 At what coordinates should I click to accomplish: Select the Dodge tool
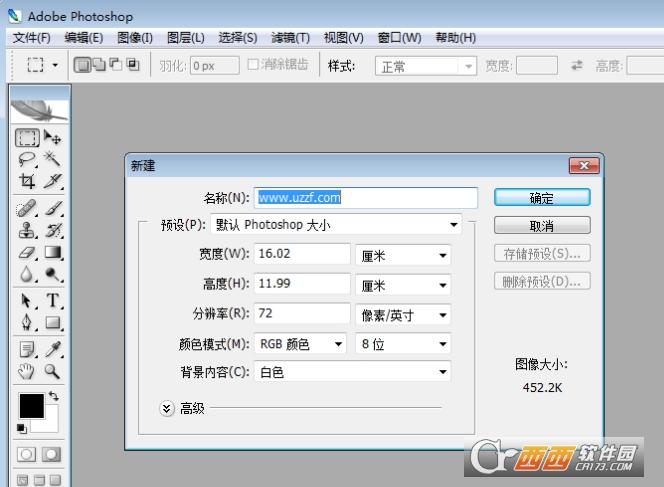coord(53,274)
